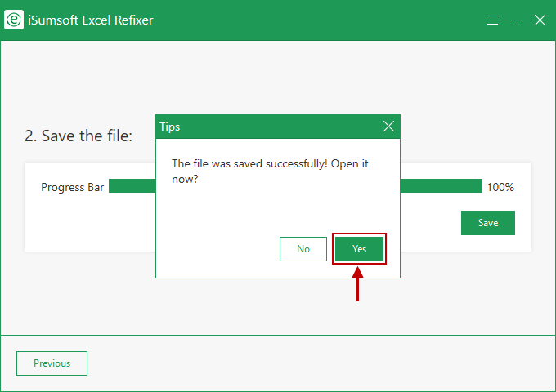Click the green Save button
556x392 pixels.
[x=488, y=223]
